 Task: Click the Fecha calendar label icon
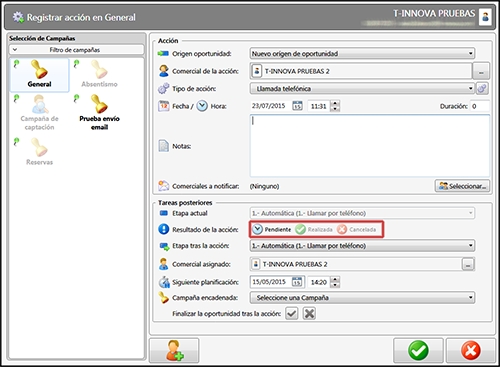pos(163,106)
